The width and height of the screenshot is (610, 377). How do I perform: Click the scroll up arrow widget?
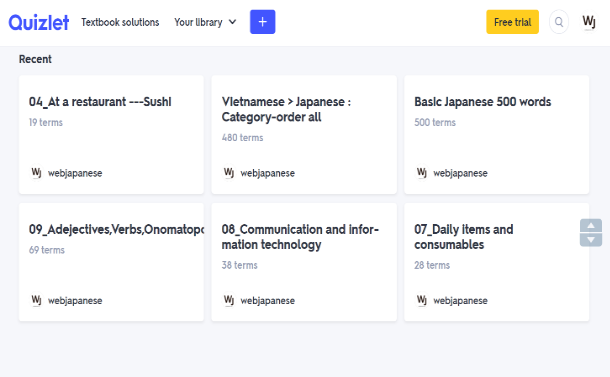(x=591, y=226)
